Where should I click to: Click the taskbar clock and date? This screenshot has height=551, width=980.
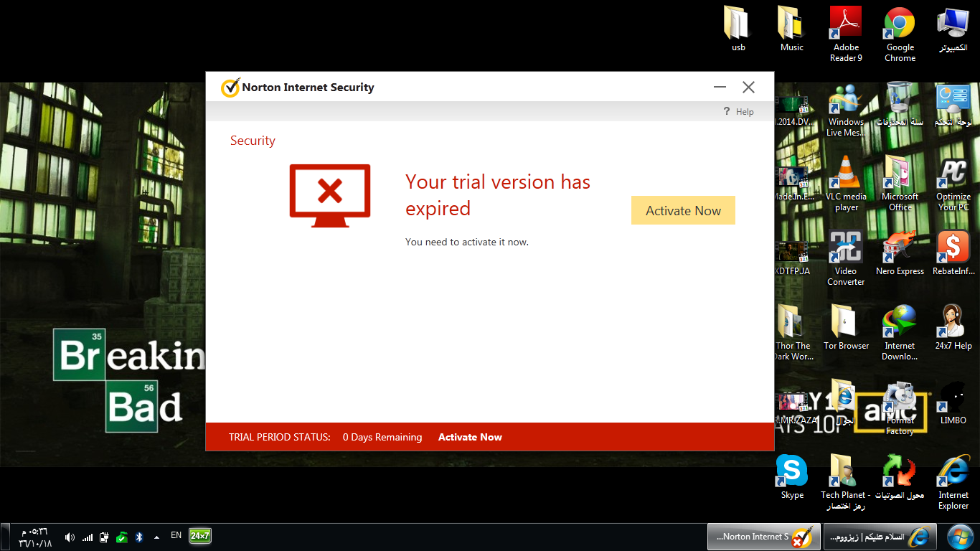pos(34,537)
